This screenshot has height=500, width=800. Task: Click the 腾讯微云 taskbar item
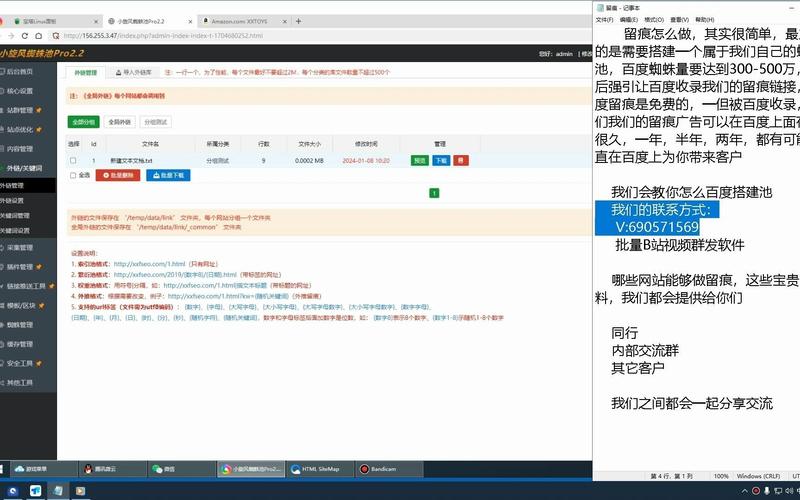point(113,469)
